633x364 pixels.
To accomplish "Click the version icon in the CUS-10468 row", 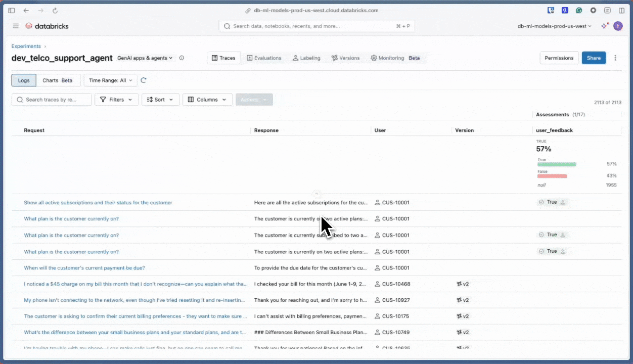I will [x=459, y=284].
